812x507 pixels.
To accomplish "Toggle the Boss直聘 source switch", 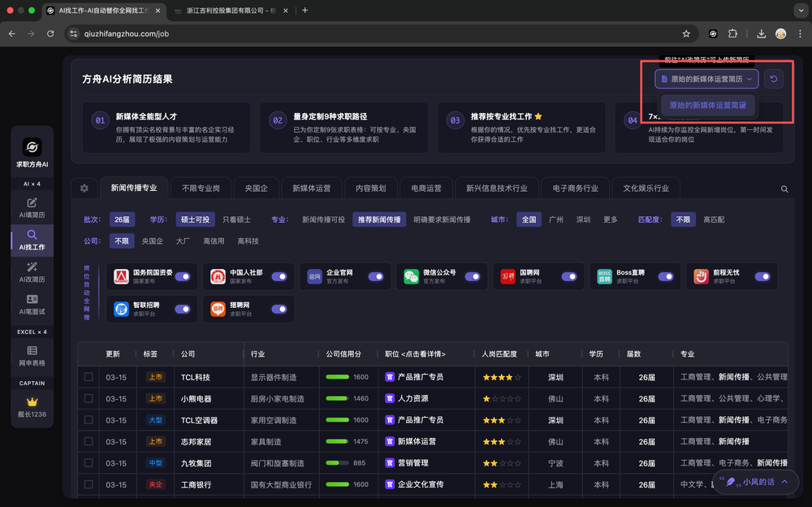I will (x=666, y=276).
